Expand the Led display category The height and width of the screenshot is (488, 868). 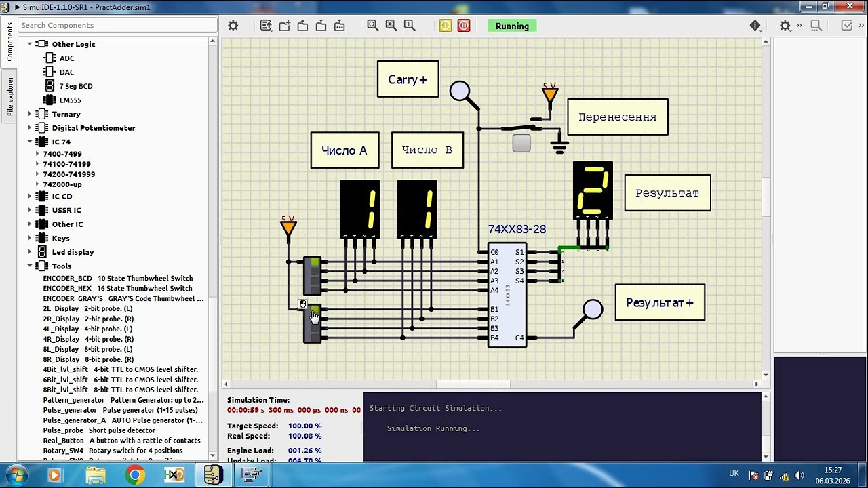pos(30,252)
